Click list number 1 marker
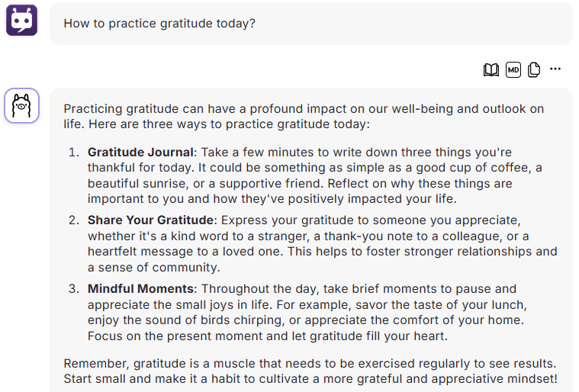Image resolution: width=579 pixels, height=392 pixels. 74,152
